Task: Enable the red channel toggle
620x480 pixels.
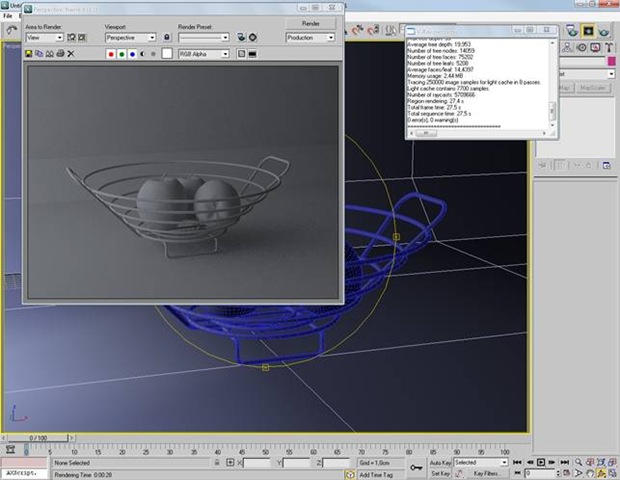Action: 111,52
